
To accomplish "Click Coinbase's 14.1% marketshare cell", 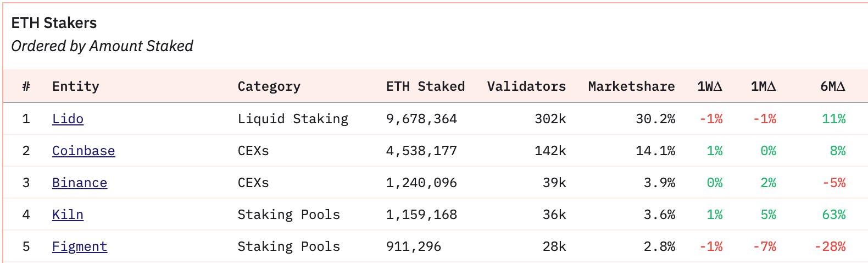I will pos(655,151).
